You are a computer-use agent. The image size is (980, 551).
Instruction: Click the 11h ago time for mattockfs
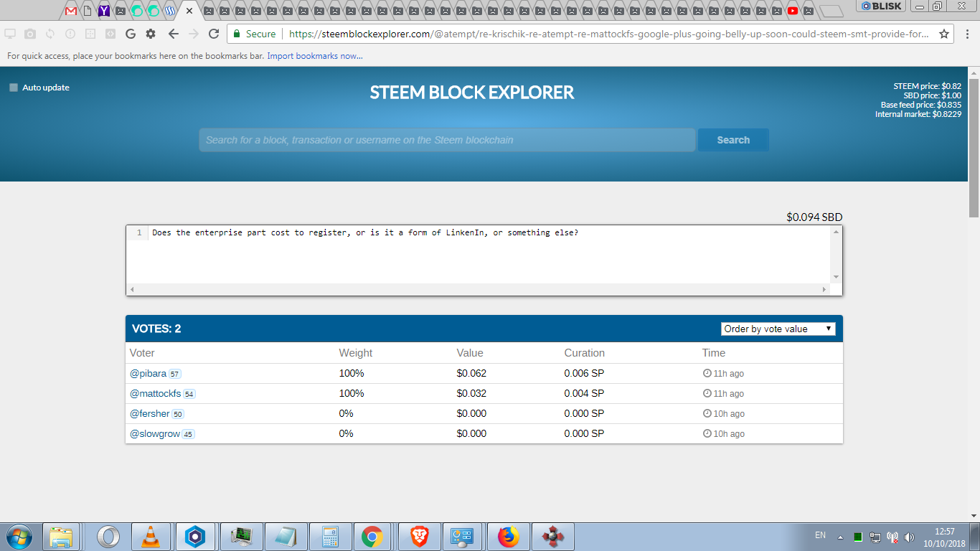723,394
